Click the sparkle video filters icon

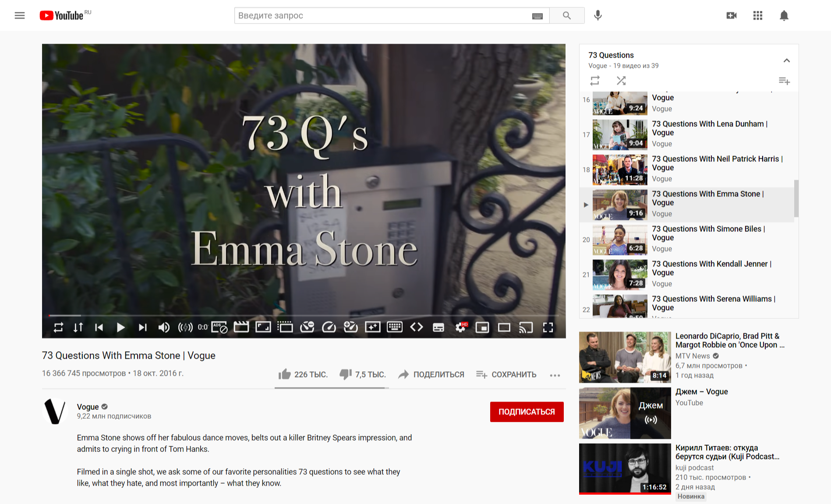[373, 327]
